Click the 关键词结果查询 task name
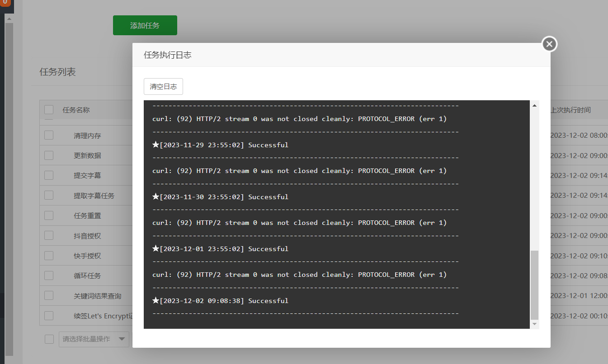 tap(98, 296)
